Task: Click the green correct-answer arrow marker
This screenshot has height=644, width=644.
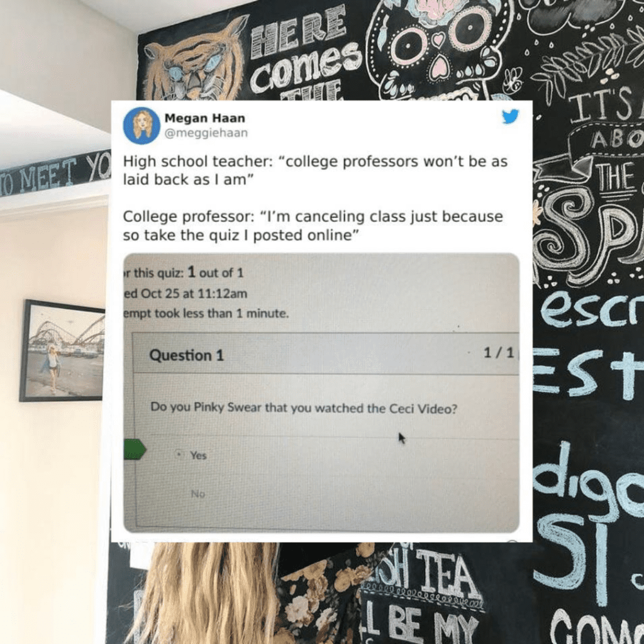Action: (x=135, y=449)
